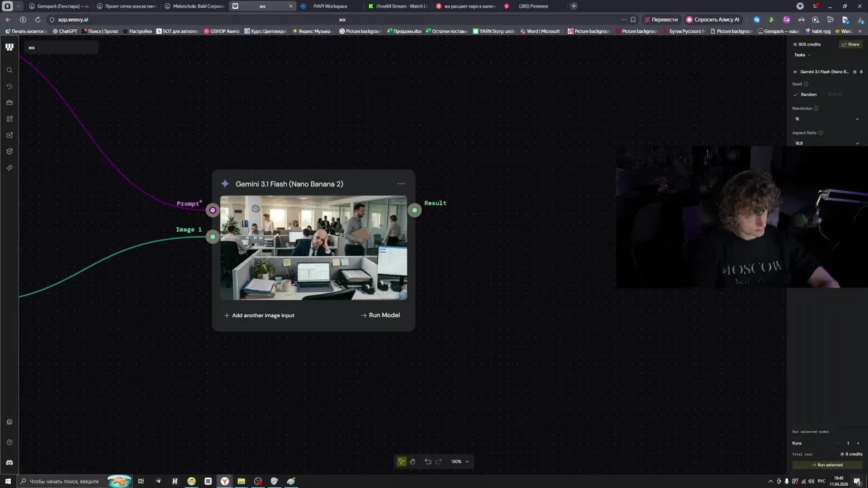Click the Run selected button
The width and height of the screenshot is (868, 488).
click(827, 465)
